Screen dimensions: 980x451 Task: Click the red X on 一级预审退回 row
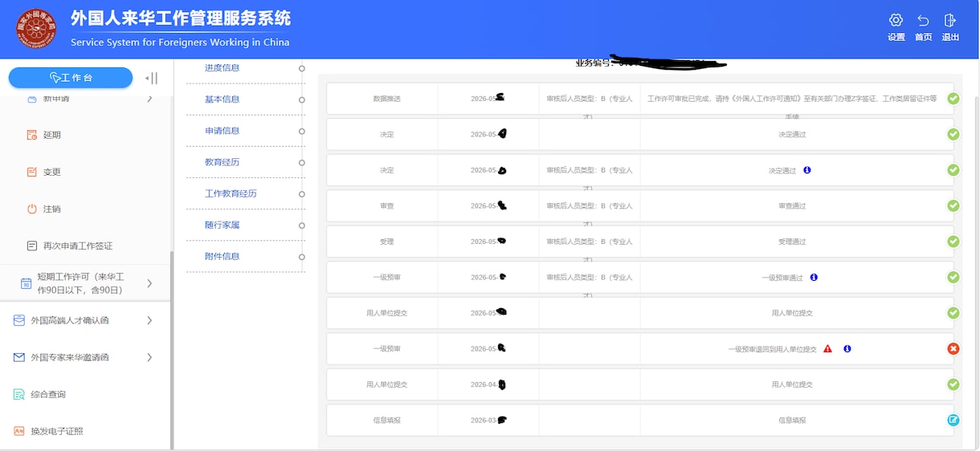pyautogui.click(x=953, y=348)
